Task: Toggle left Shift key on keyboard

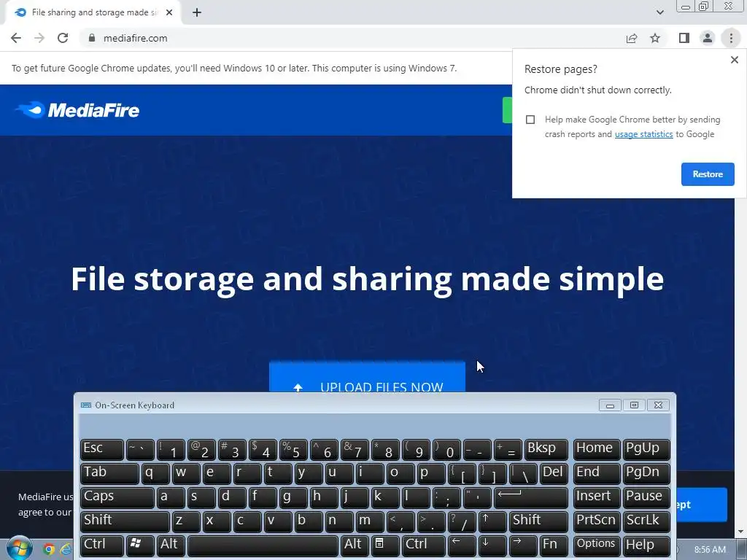Action: (x=125, y=521)
